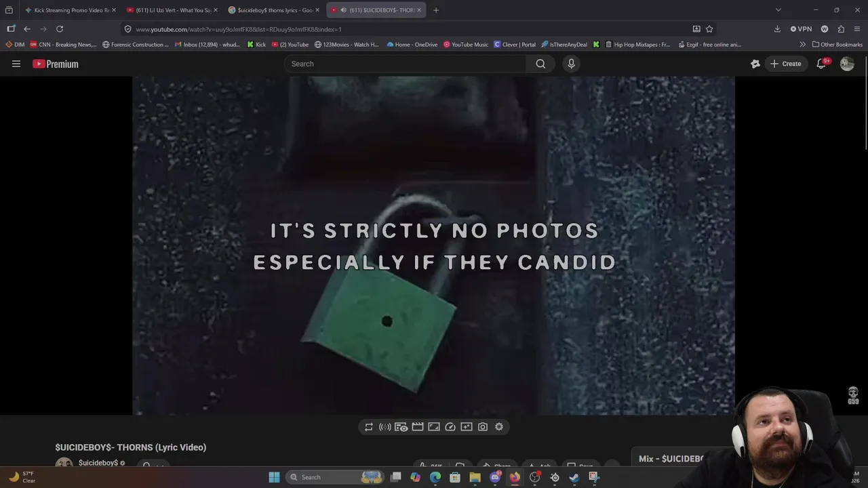Select the $UICIDEBOY$- THORNS tab
This screenshot has height=488, width=868.
[376, 10]
